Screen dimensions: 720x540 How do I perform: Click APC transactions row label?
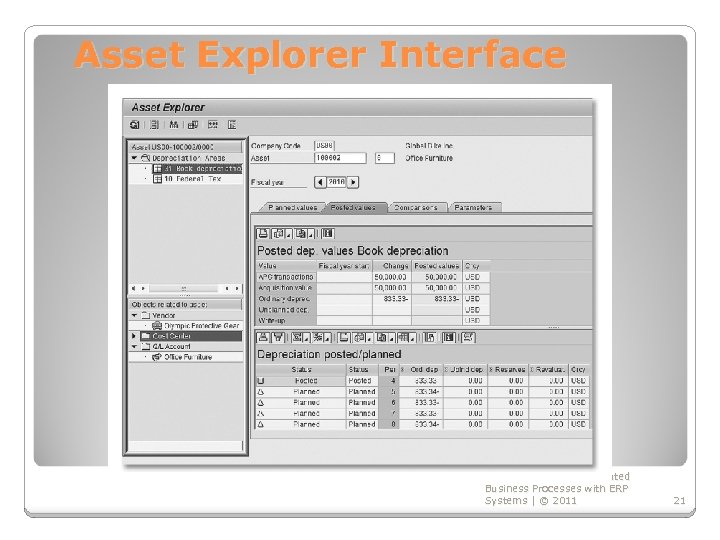pos(286,277)
